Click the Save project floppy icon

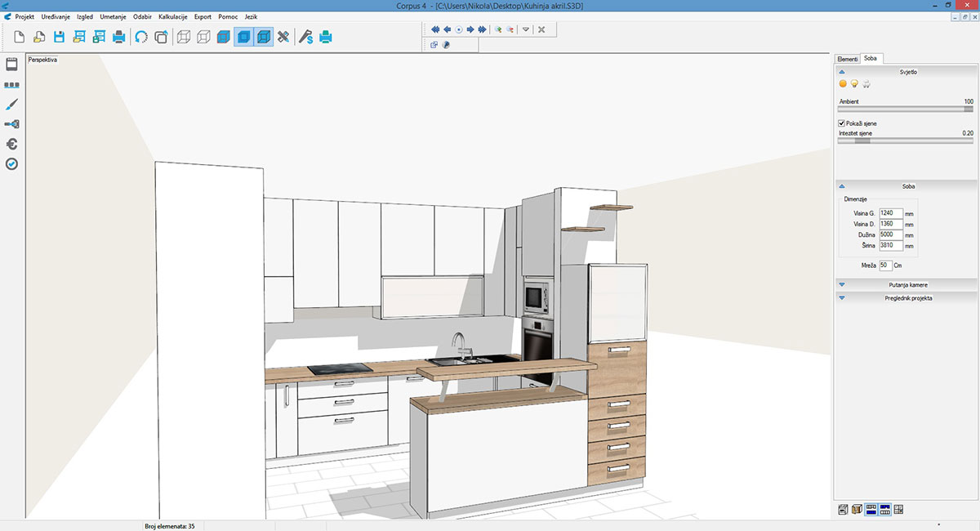click(x=59, y=37)
